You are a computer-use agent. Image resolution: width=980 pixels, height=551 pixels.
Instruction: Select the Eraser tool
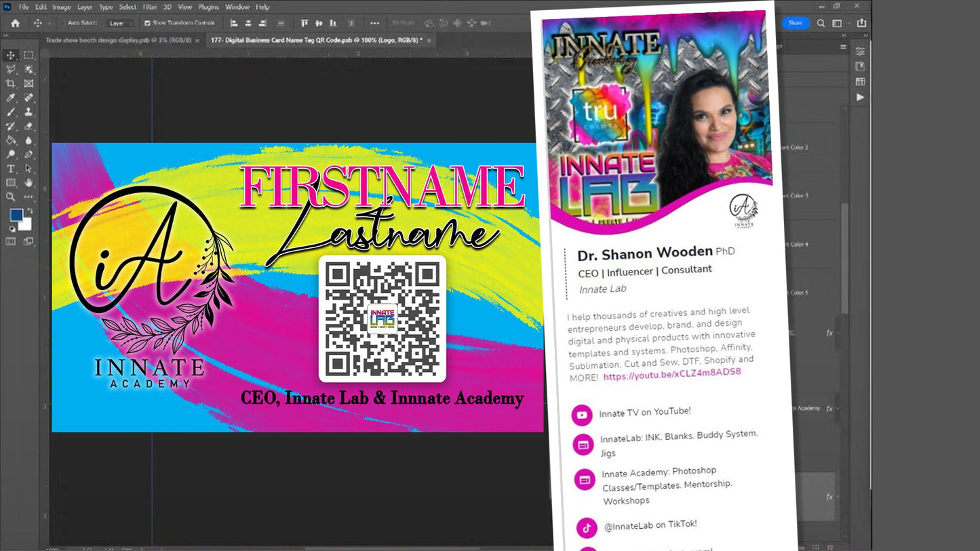point(28,126)
